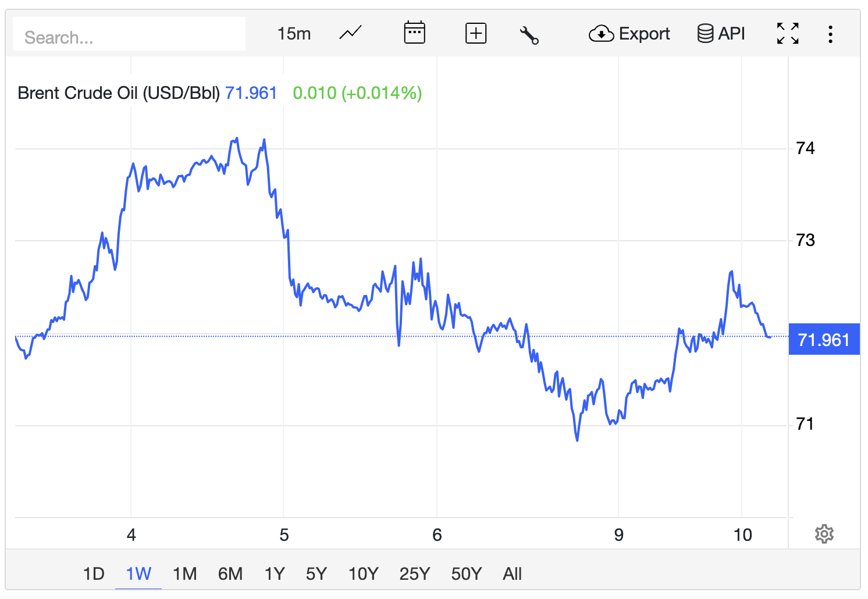Select the 10Y time range

[363, 574]
